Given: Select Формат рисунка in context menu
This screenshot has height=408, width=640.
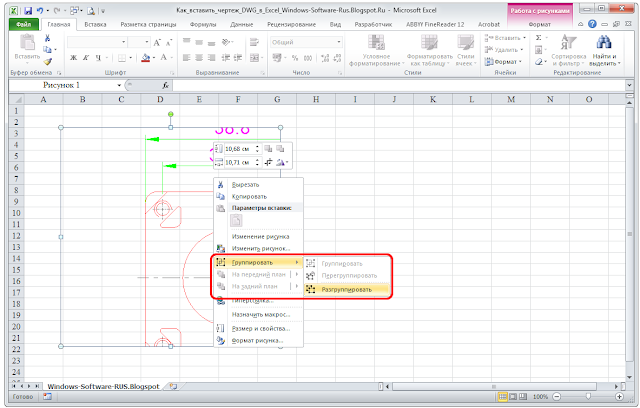Looking at the screenshot, I should (x=258, y=340).
